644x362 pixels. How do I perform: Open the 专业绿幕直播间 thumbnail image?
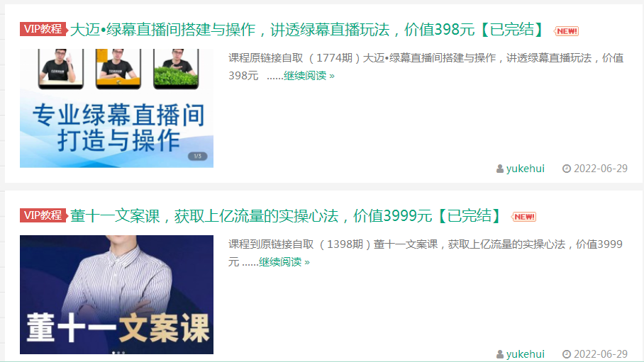[x=116, y=108]
